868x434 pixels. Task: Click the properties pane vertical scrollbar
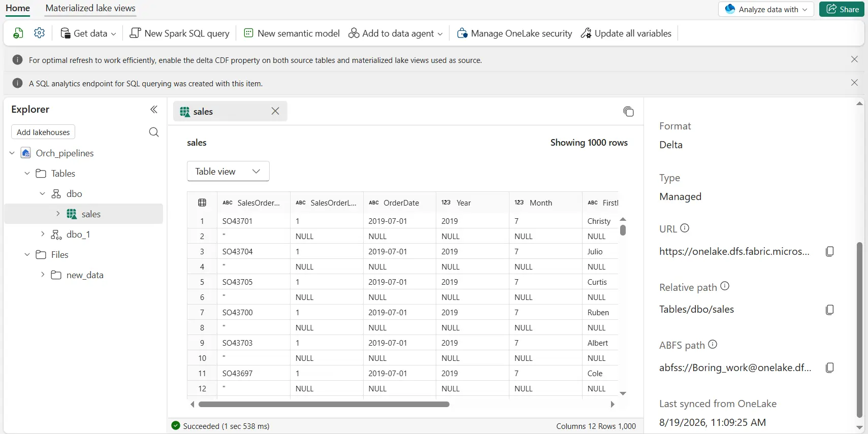pyautogui.click(x=859, y=330)
